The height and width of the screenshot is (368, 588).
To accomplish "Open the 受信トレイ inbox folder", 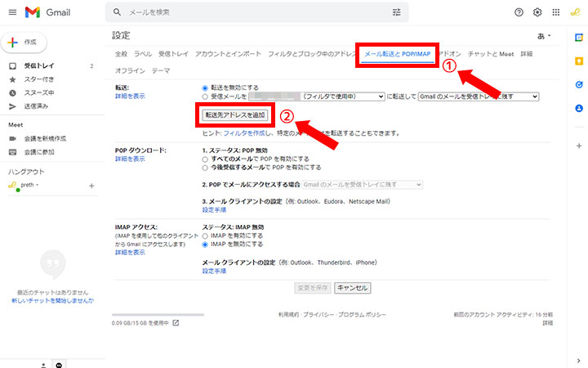I will (x=39, y=65).
